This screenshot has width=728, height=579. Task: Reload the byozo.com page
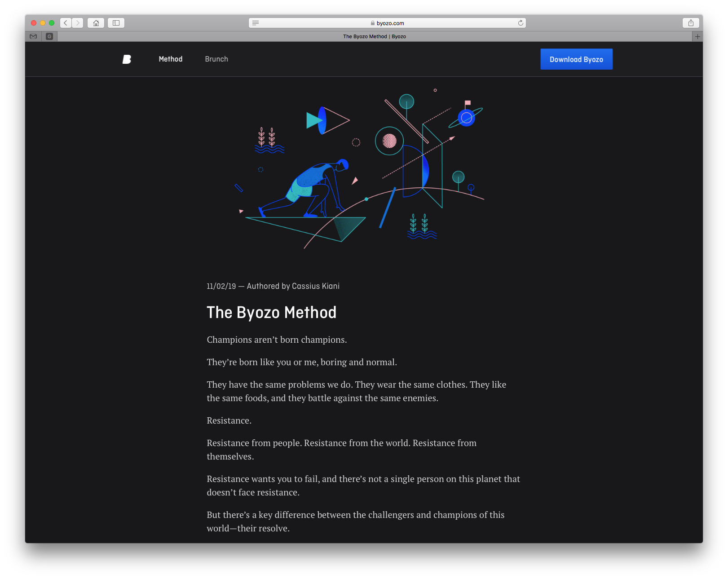521,23
